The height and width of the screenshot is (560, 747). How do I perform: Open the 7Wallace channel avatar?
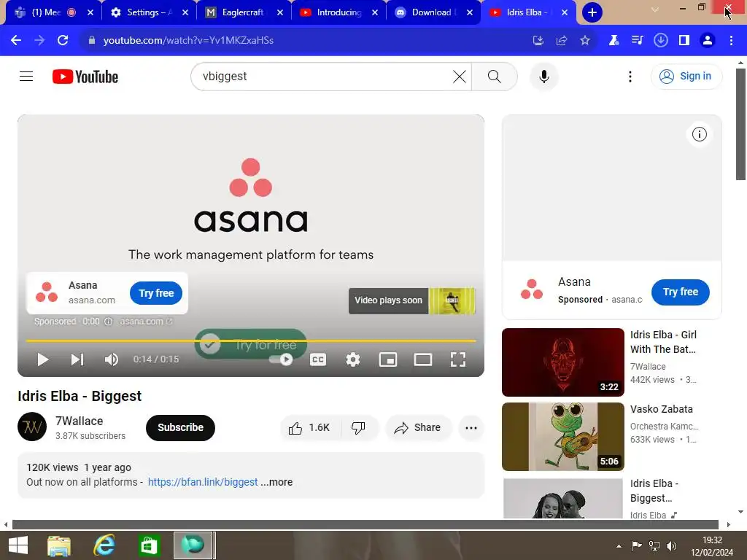[32, 427]
